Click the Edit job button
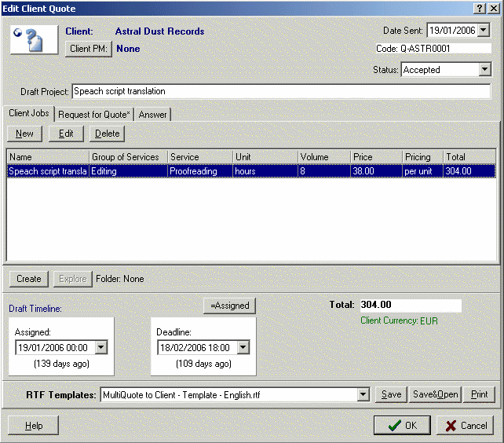 66,134
